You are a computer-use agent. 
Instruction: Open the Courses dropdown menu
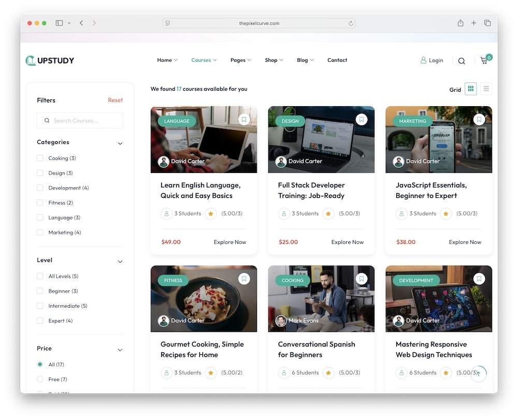pos(204,60)
